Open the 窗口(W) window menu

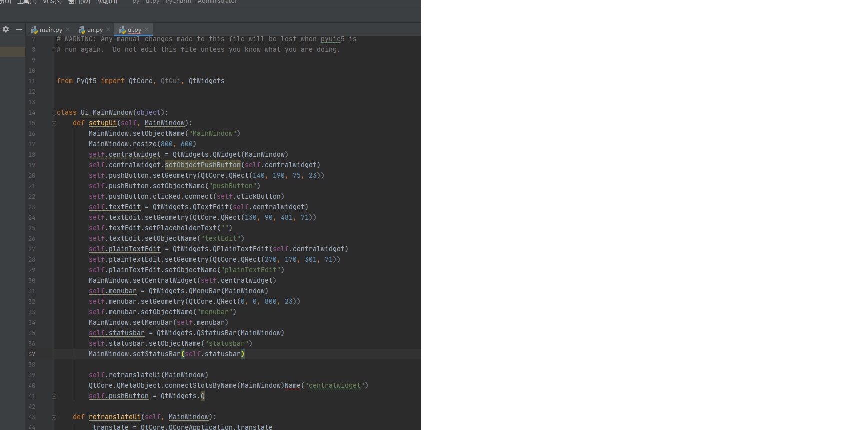pyautogui.click(x=79, y=2)
